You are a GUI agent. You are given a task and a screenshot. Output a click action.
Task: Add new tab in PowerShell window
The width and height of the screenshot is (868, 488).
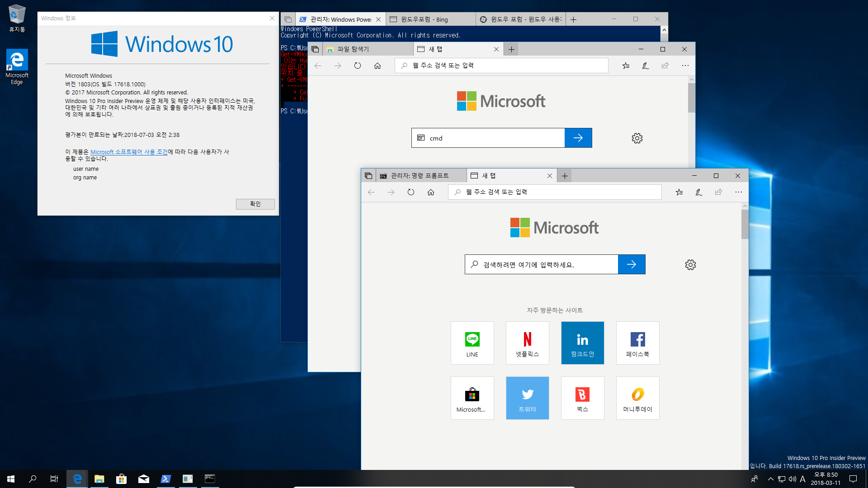click(x=573, y=19)
